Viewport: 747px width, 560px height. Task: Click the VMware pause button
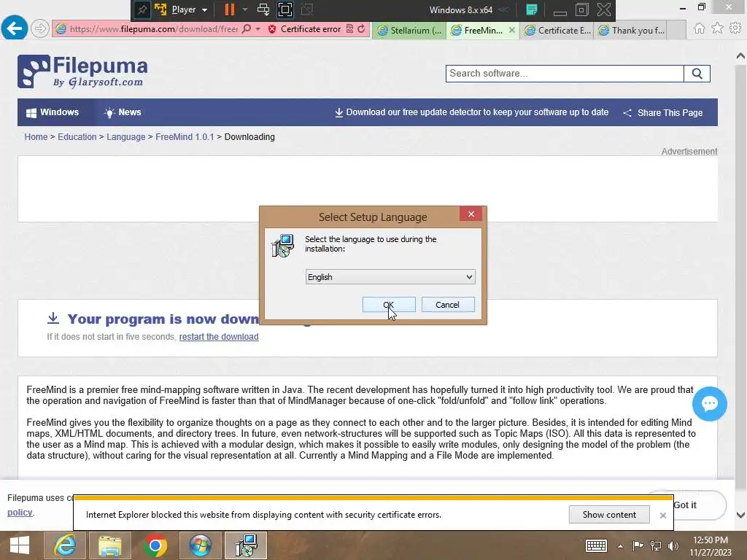coord(230,9)
